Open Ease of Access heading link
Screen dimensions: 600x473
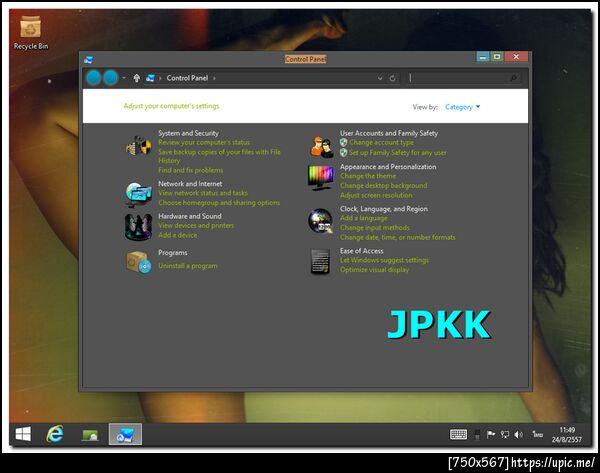pyautogui.click(x=362, y=251)
